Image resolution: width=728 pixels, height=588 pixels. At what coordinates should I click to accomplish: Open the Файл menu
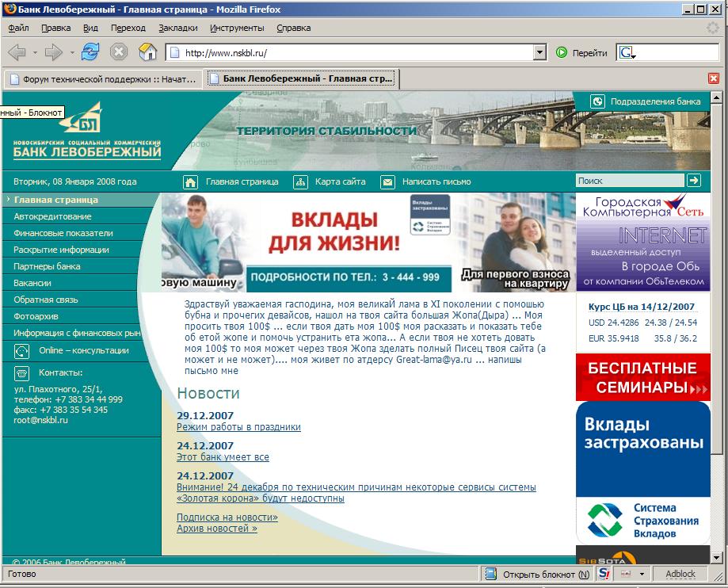(x=18, y=28)
